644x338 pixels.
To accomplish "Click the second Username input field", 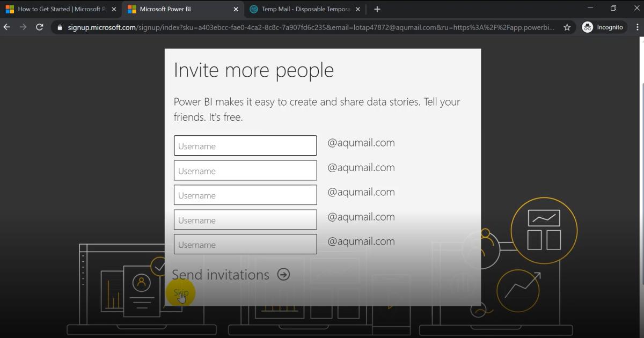I will pos(245,170).
